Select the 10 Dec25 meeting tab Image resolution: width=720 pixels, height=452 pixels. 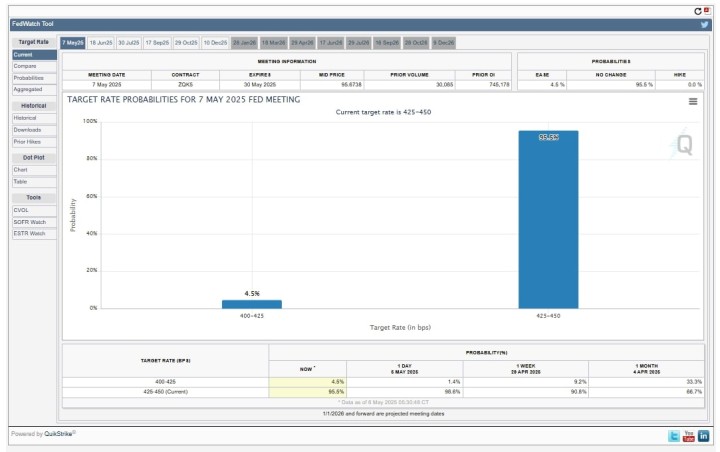click(x=215, y=43)
